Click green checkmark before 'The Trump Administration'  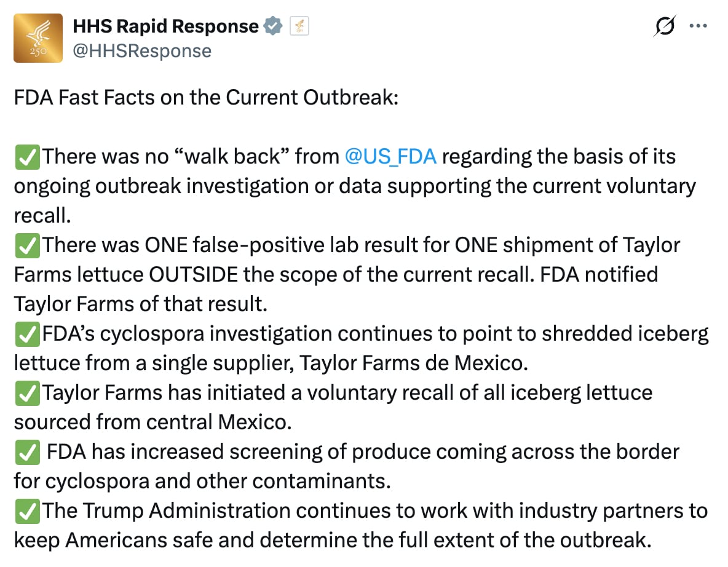pos(28,511)
